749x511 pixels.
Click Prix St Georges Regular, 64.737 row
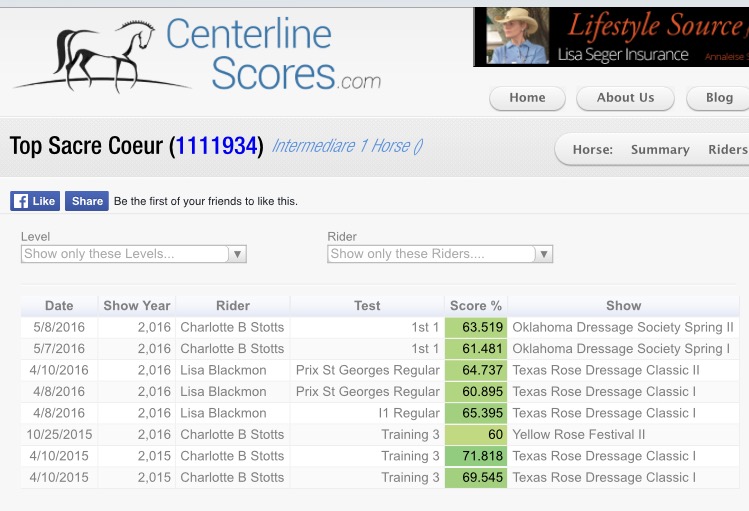click(367, 370)
